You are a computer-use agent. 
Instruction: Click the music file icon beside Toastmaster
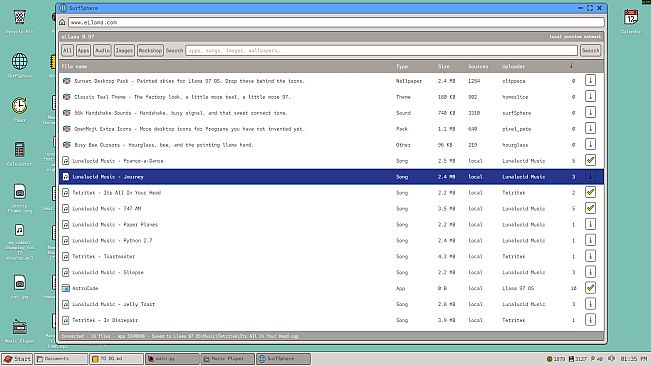[66, 256]
